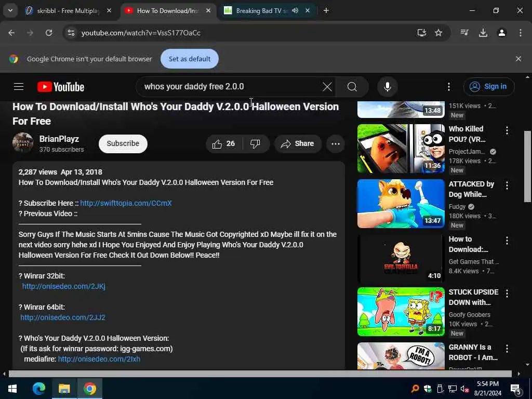532x399 pixels.
Task: Open notification center icon
Action: point(516,389)
